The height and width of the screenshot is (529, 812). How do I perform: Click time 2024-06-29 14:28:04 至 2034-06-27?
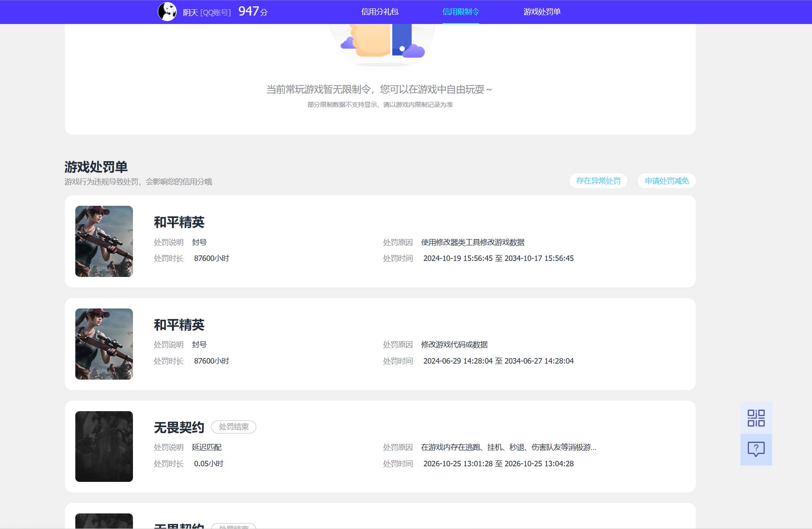point(499,361)
